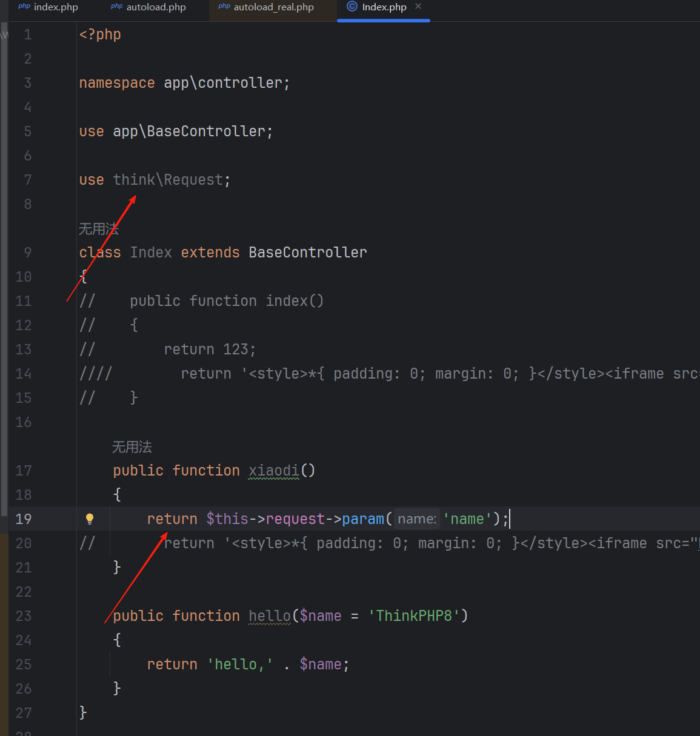Screen dimensions: 700x736
Task: Click the '$this' variable on line 19
Action: coord(227,519)
